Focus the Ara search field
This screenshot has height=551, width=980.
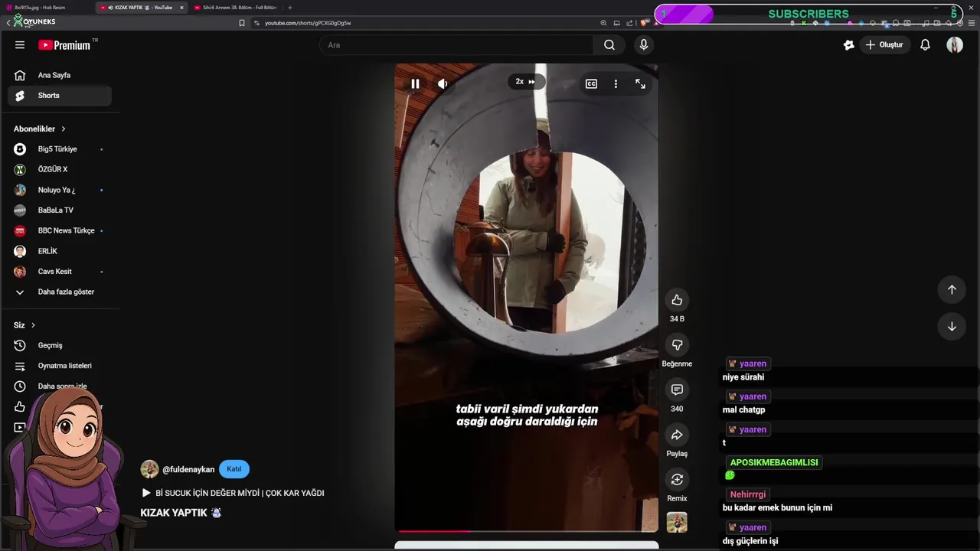[x=456, y=45]
